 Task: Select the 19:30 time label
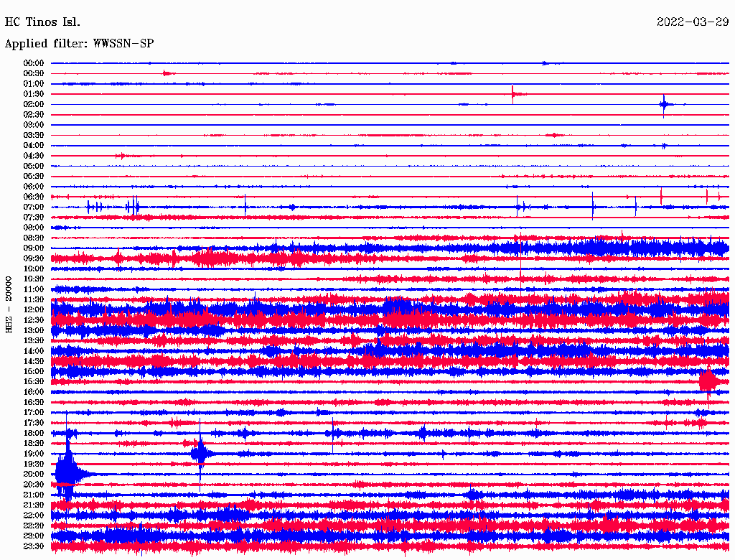click(34, 465)
